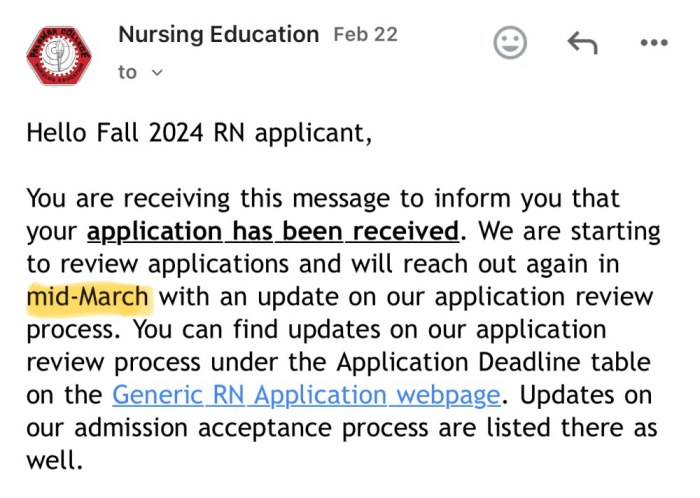The width and height of the screenshot is (700, 498).
Task: Click the 'admission acceptance process' phrase
Action: 253,427
